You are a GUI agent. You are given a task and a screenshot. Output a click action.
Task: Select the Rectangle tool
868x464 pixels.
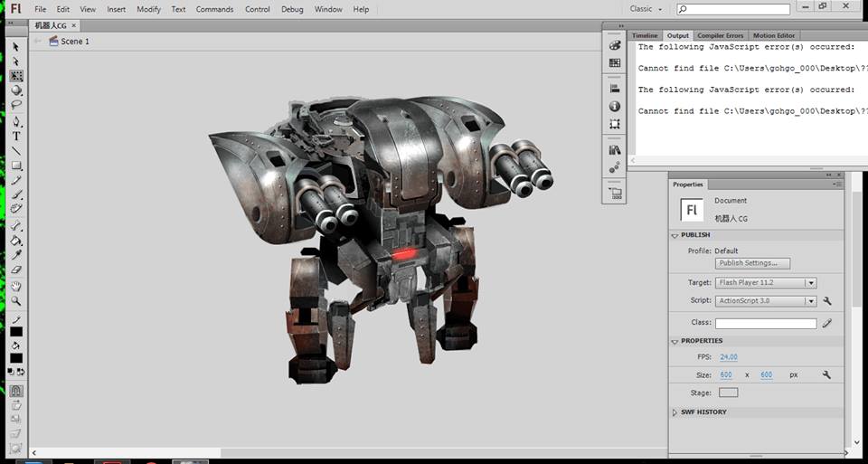pos(16,166)
